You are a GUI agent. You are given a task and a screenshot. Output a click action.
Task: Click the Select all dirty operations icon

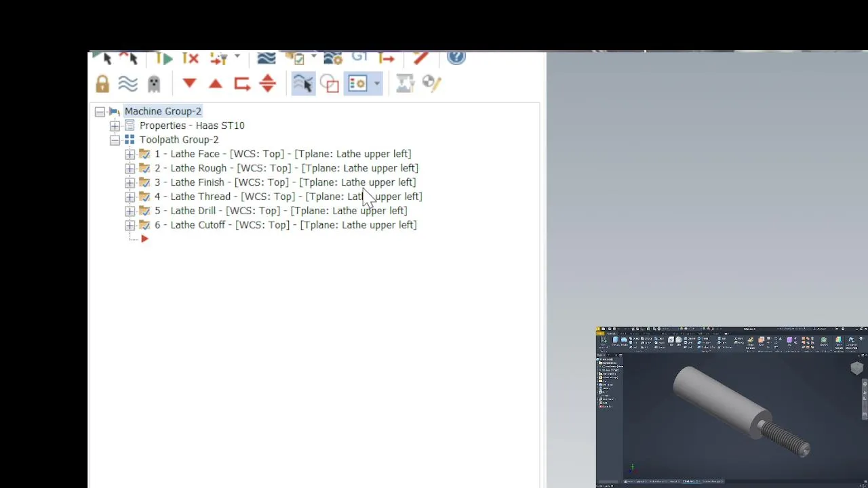[x=129, y=59]
